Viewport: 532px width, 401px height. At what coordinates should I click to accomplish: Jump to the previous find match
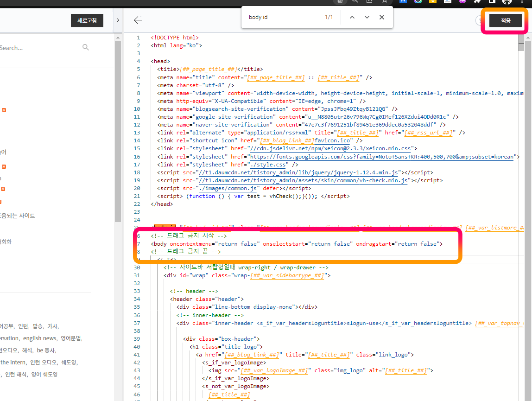point(352,17)
